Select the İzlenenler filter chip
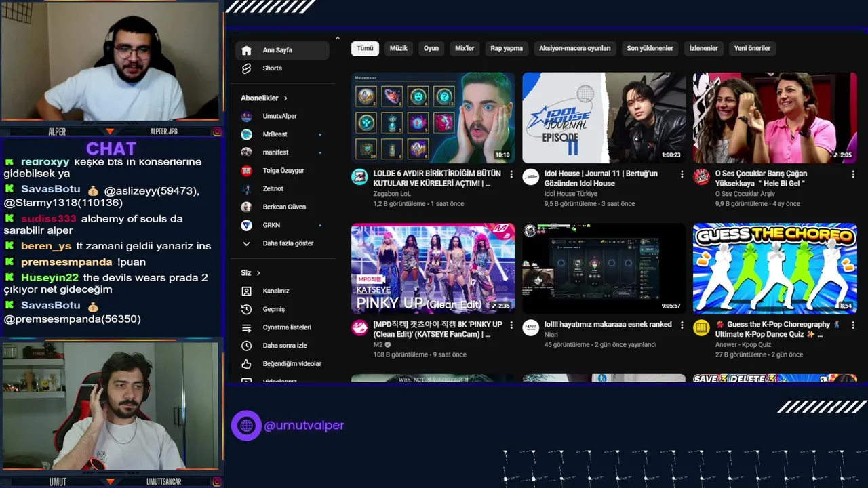The height and width of the screenshot is (488, 868). (703, 48)
